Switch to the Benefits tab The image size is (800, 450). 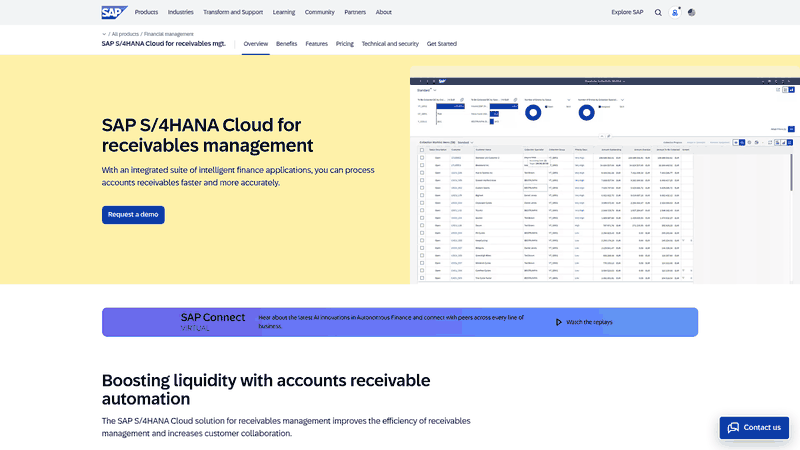click(x=286, y=44)
